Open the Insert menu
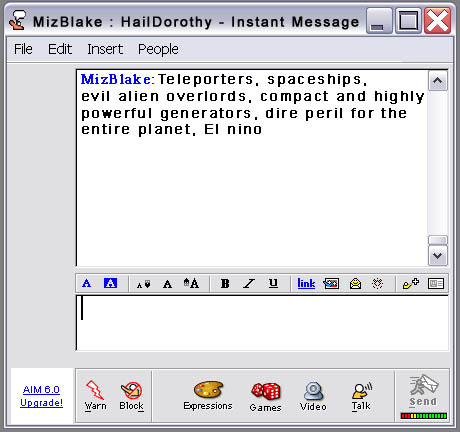The height and width of the screenshot is (432, 460). [x=105, y=49]
